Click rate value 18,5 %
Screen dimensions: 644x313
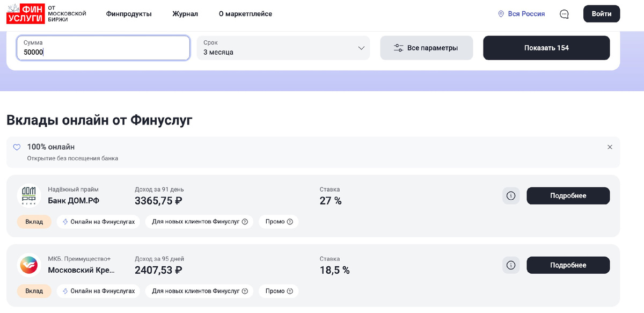[x=335, y=271]
